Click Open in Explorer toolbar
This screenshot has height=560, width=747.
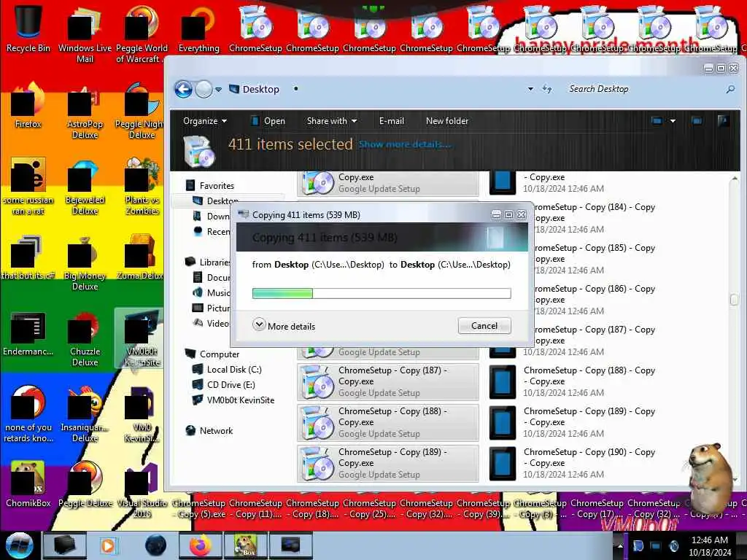(268, 121)
